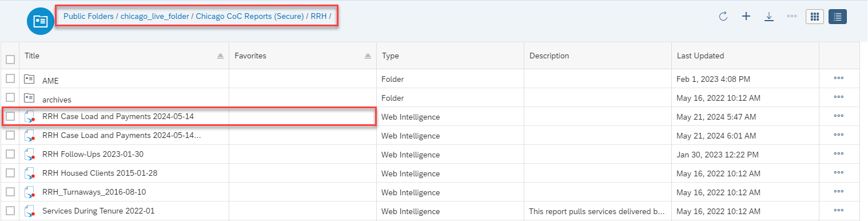Open RRH Case Load and Payments 2024-05-14

coord(118,116)
